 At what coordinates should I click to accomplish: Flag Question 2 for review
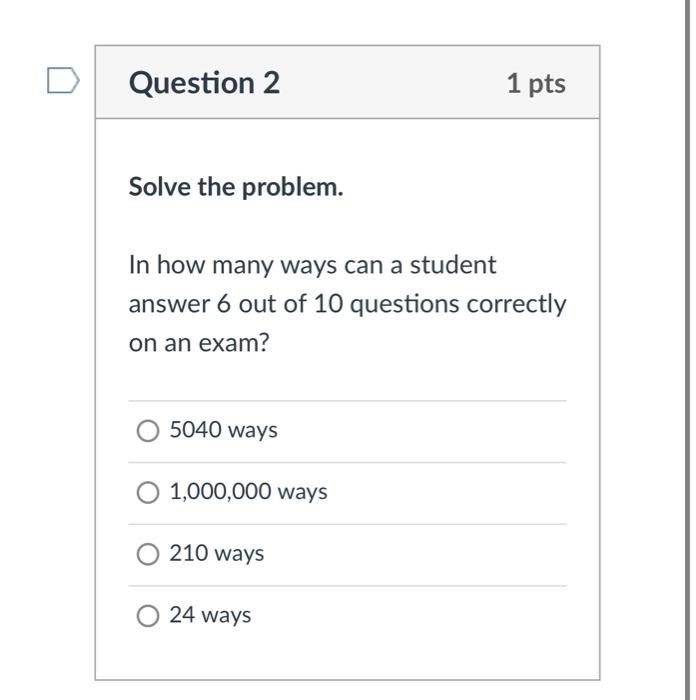pos(62,80)
